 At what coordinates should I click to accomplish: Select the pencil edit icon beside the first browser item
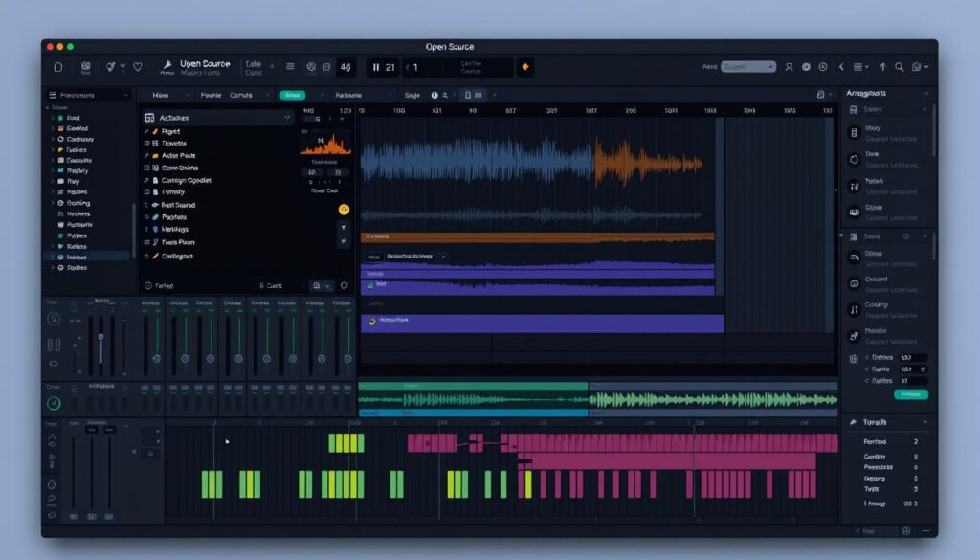tap(148, 131)
